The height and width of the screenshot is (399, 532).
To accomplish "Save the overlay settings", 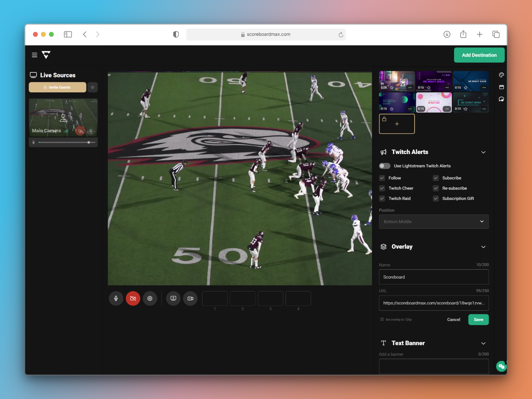I will click(478, 320).
